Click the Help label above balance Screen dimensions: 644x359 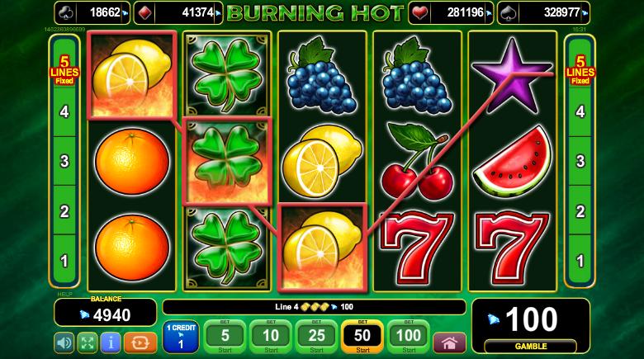tap(64, 295)
